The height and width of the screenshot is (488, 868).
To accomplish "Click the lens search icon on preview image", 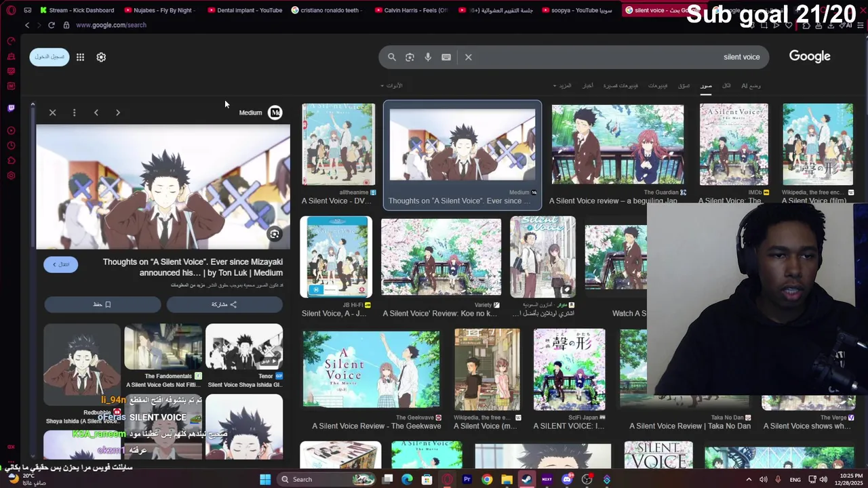I will point(274,235).
